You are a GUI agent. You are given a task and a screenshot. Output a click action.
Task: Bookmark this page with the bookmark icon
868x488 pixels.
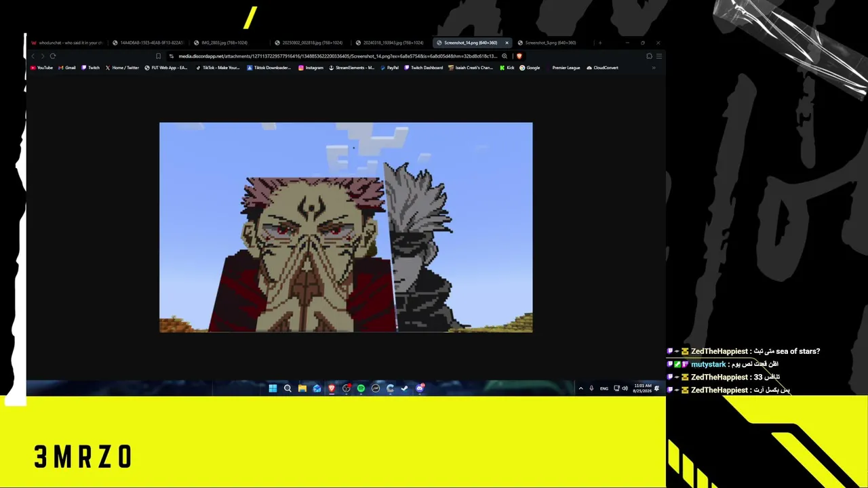click(158, 56)
